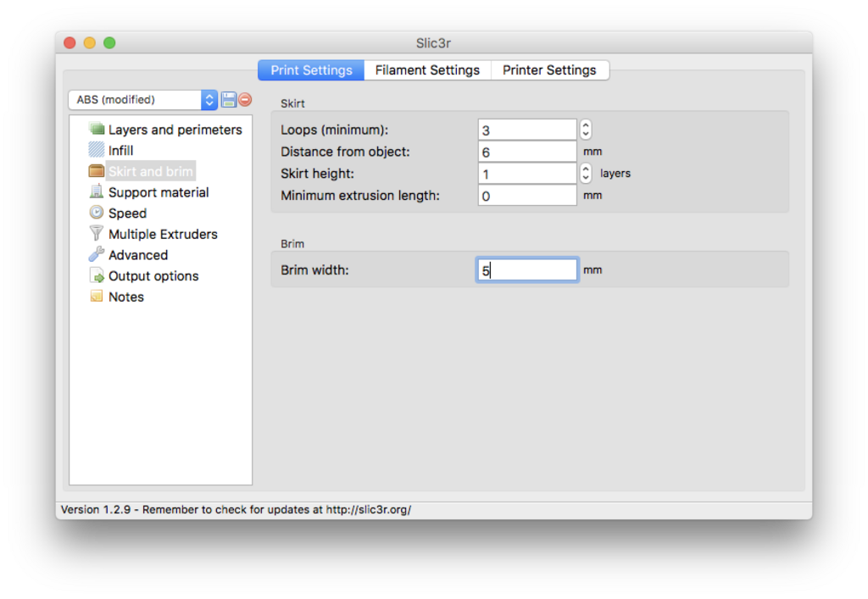Open Notes page
The height and width of the screenshot is (599, 868).
[x=126, y=297]
